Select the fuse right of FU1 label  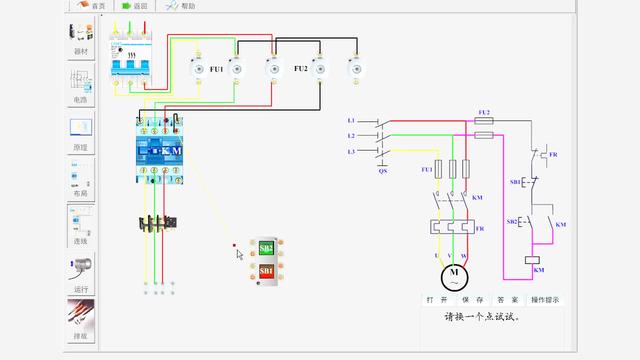point(236,69)
